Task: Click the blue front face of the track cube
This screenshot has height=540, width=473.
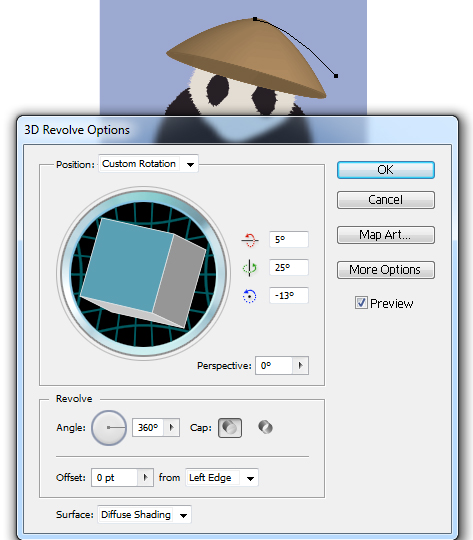Action: (126, 264)
